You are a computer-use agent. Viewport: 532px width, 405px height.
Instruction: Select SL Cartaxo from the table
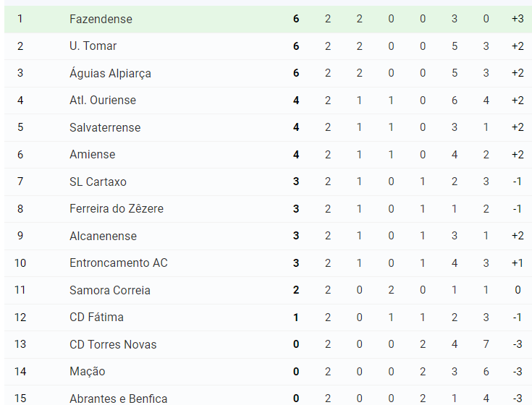(98, 182)
